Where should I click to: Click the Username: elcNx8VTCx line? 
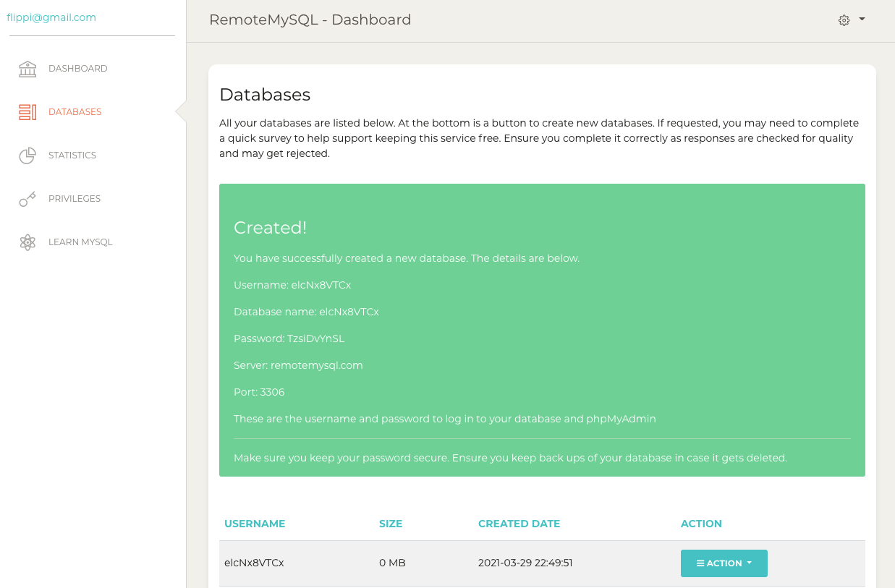point(292,285)
